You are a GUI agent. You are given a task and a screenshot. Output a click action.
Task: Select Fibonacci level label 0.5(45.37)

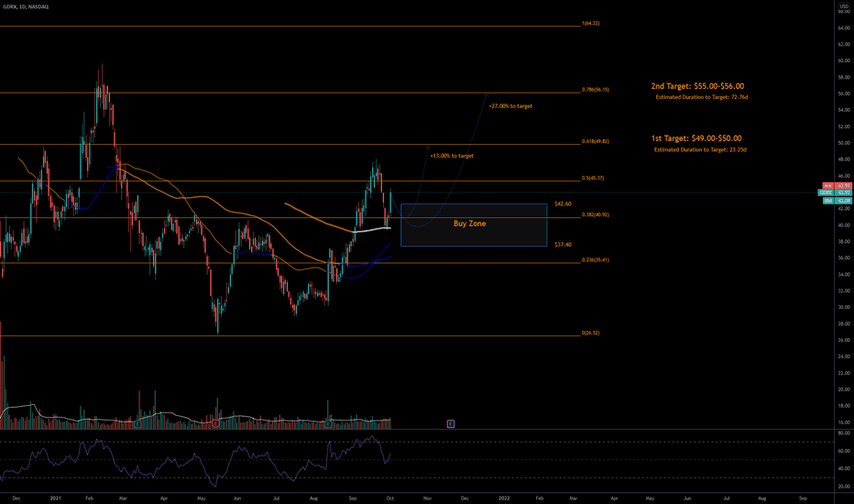(x=593, y=178)
